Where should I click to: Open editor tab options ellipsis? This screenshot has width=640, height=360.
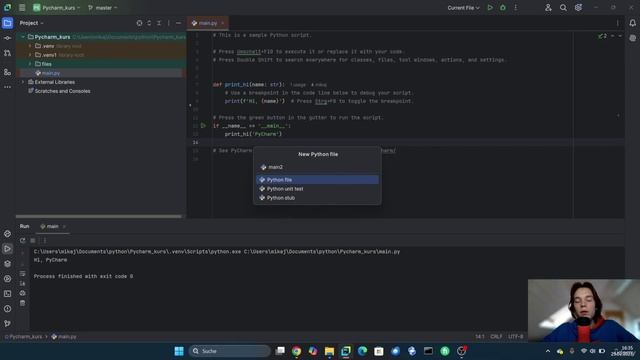618,23
